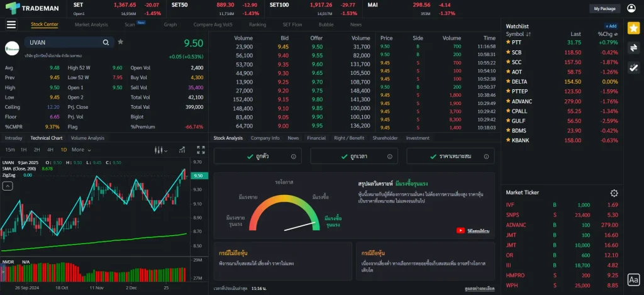The height and width of the screenshot is (295, 644).
Task: Open the Investment tab
Action: click(418, 138)
